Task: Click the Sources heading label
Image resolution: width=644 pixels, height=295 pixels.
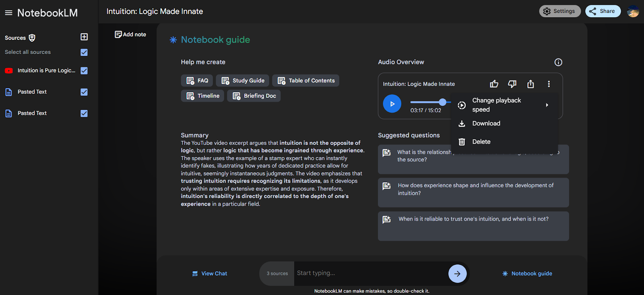Action: click(x=15, y=38)
